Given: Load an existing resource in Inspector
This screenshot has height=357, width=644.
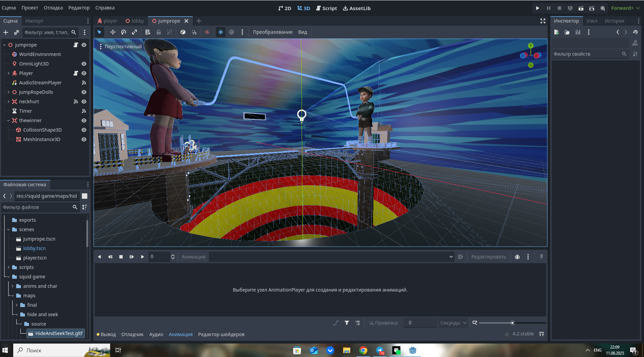Looking at the screenshot, I should click(x=567, y=32).
